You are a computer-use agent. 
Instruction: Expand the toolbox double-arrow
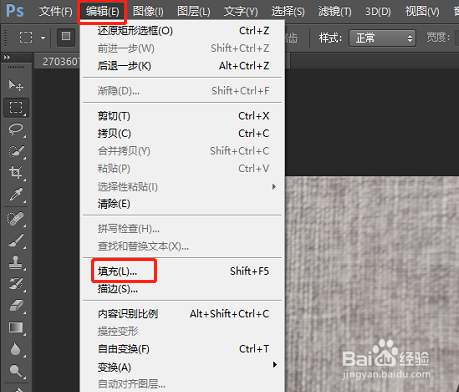pyautogui.click(x=7, y=57)
